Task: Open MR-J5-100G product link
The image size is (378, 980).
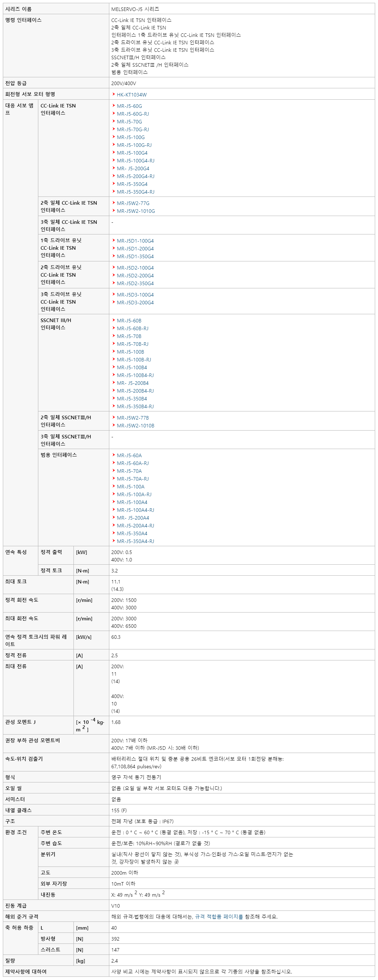Action: click(131, 137)
